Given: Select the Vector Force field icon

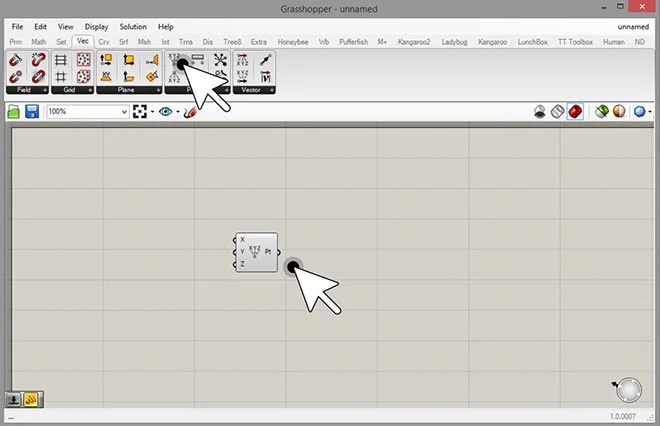Looking at the screenshot, I should click(38, 77).
